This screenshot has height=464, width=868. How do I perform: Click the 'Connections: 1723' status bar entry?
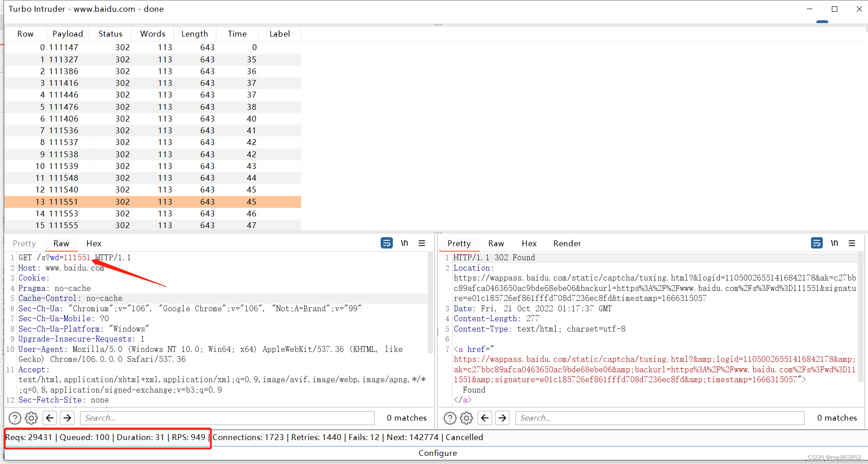point(248,437)
